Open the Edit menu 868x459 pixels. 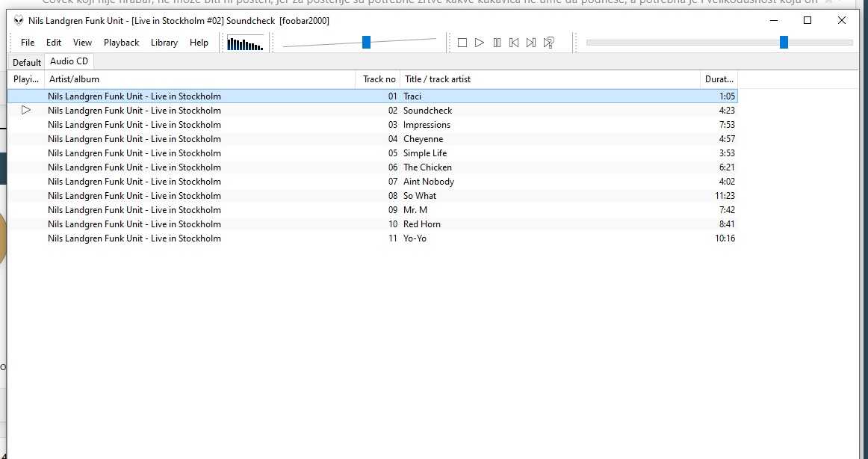54,43
